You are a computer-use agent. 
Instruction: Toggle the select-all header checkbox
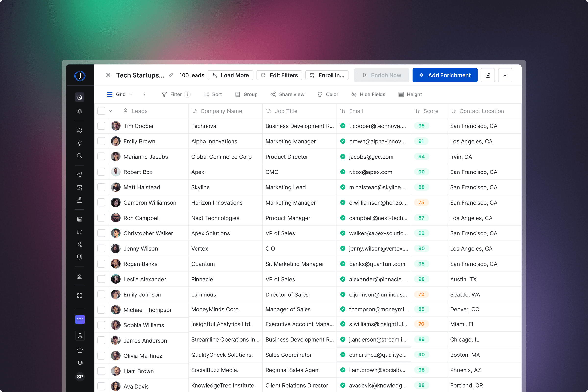pyautogui.click(x=101, y=111)
